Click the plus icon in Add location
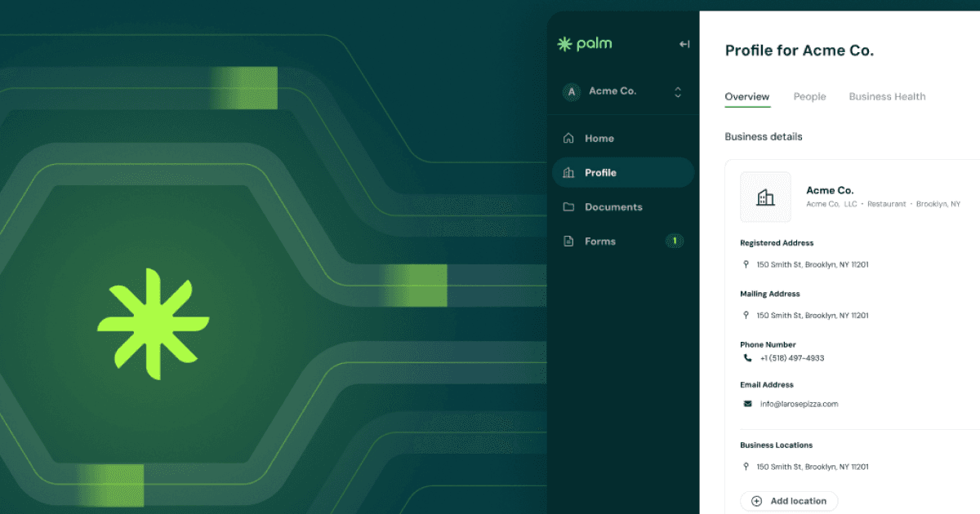The height and width of the screenshot is (514, 980). [x=756, y=501]
